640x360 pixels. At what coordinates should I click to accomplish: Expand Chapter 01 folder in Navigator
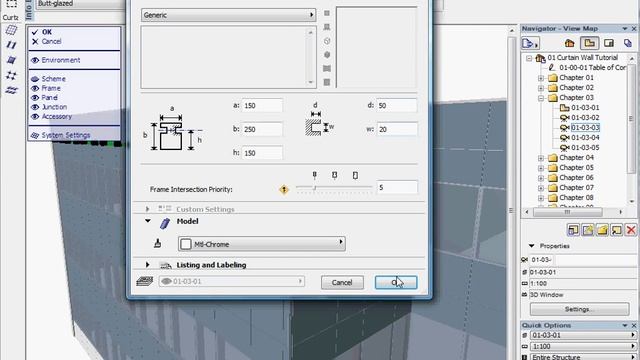click(x=541, y=78)
